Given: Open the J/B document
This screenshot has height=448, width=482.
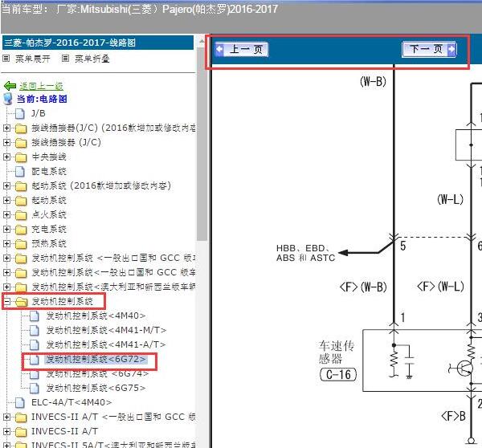Looking at the screenshot, I should (39, 113).
